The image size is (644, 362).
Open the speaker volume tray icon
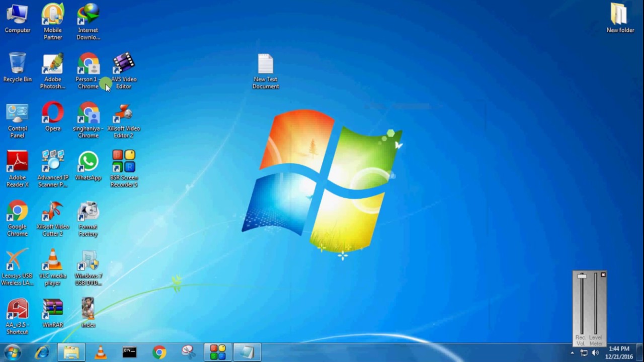point(595,353)
